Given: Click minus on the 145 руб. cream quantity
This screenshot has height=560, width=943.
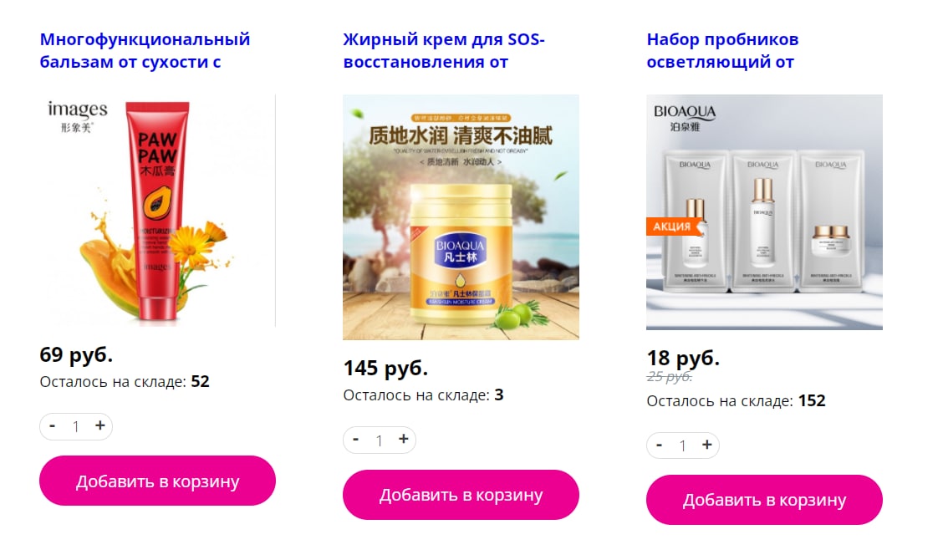Looking at the screenshot, I should 356,440.
